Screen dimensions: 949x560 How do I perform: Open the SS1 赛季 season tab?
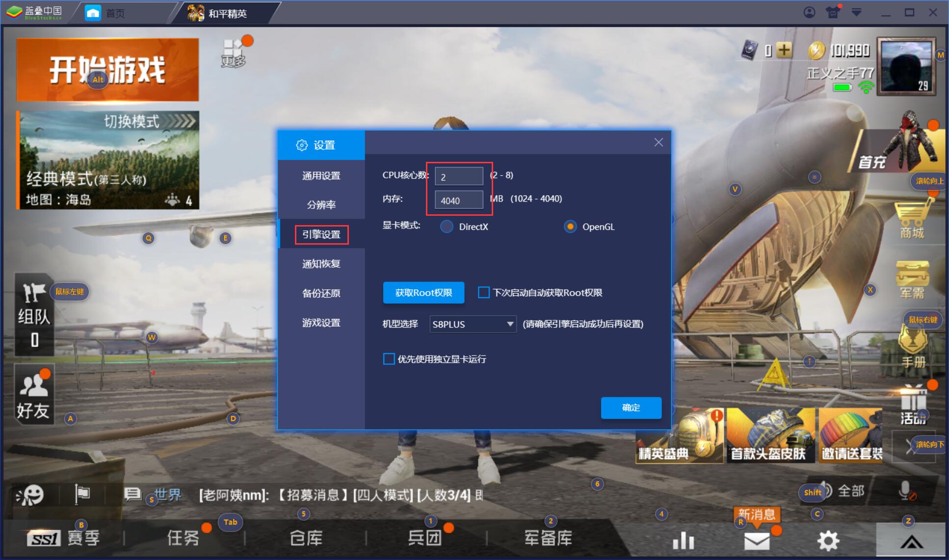coord(63,538)
